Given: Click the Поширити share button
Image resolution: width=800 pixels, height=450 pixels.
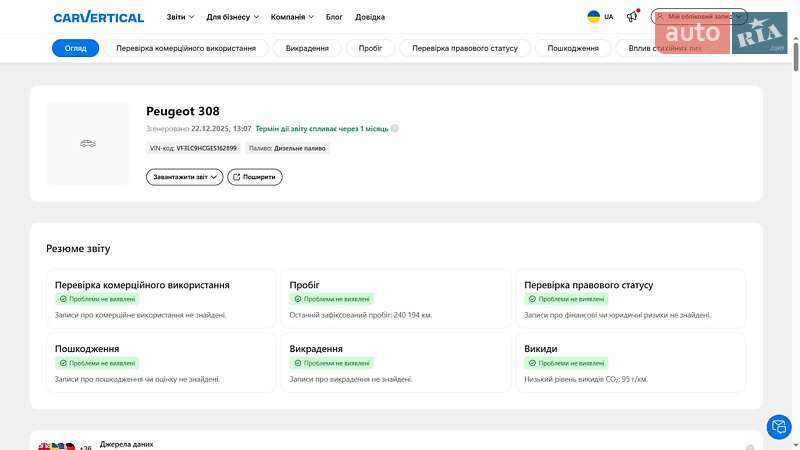Looking at the screenshot, I should [255, 177].
